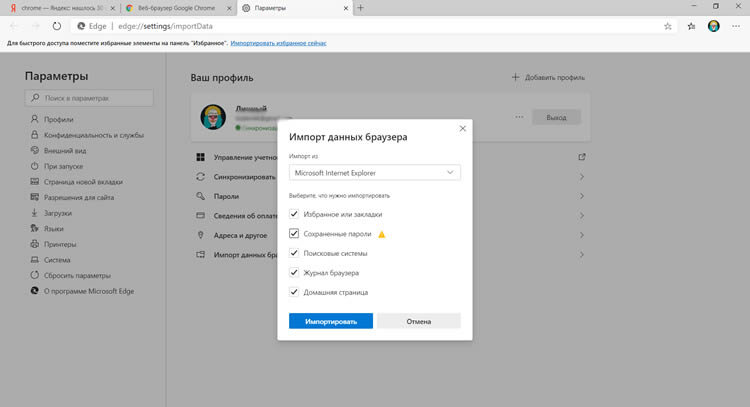Viewport: 750px width, 407px height.
Task: Open new tab with plus button
Action: click(361, 8)
